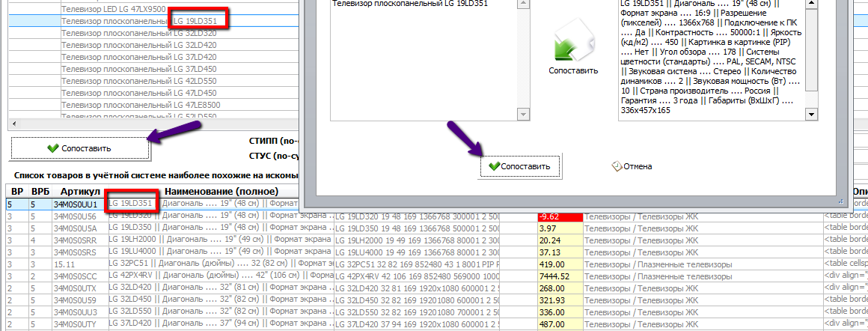This screenshot has height=331, width=868.
Task: Select list row Телевизор плоскопанельный LG 42LD550
Action: tap(139, 81)
